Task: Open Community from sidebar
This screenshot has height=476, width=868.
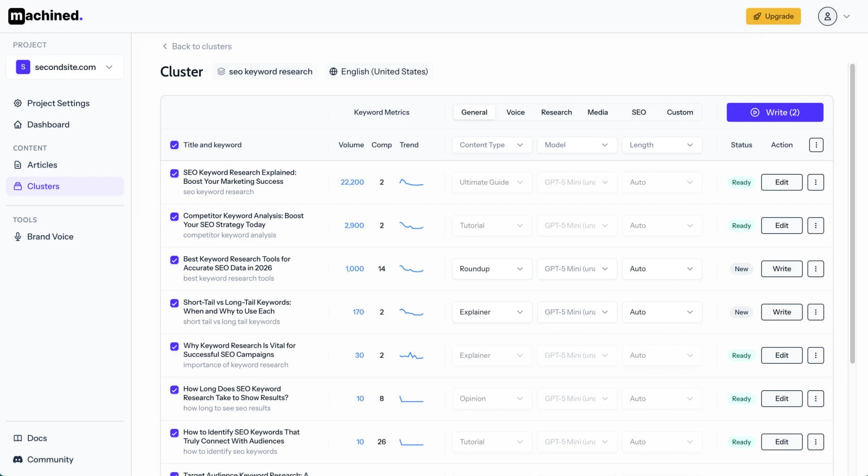Action: 65,460
